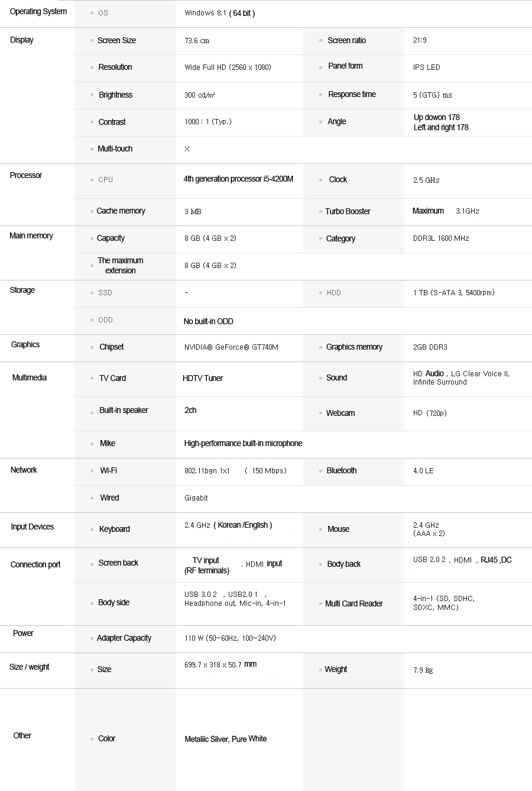Click the Operating System category heading
The width and height of the screenshot is (532, 791).
point(38,12)
